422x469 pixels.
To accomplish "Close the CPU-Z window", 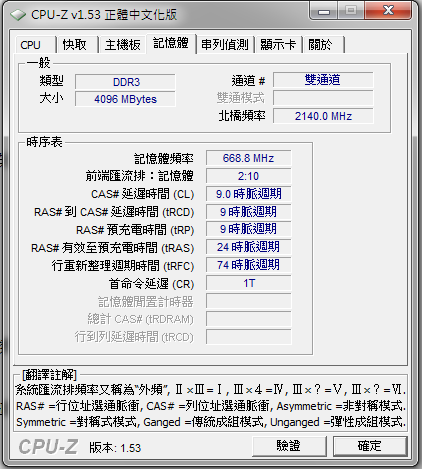I will pos(388,11).
